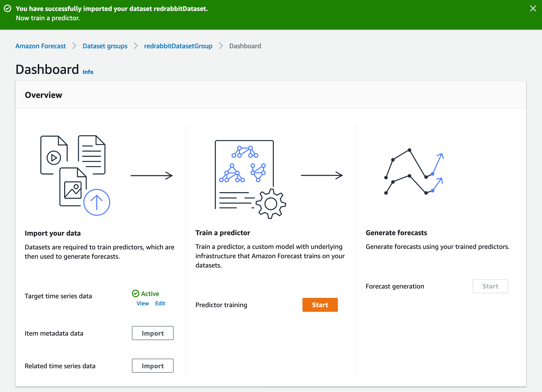This screenshot has width=542, height=392.
Task: Open the Info link beside Dashboard
Action: pyautogui.click(x=88, y=72)
